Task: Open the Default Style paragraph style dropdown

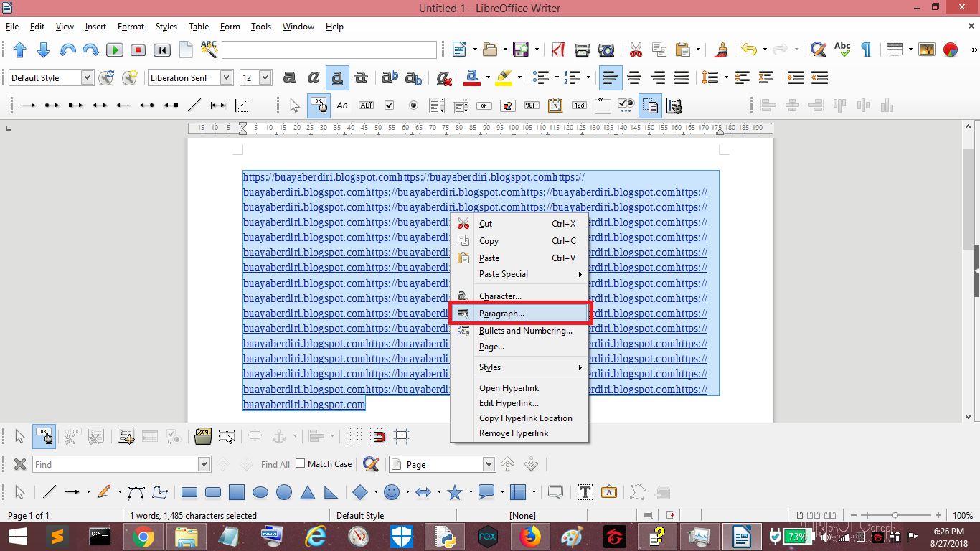Action: 88,77
